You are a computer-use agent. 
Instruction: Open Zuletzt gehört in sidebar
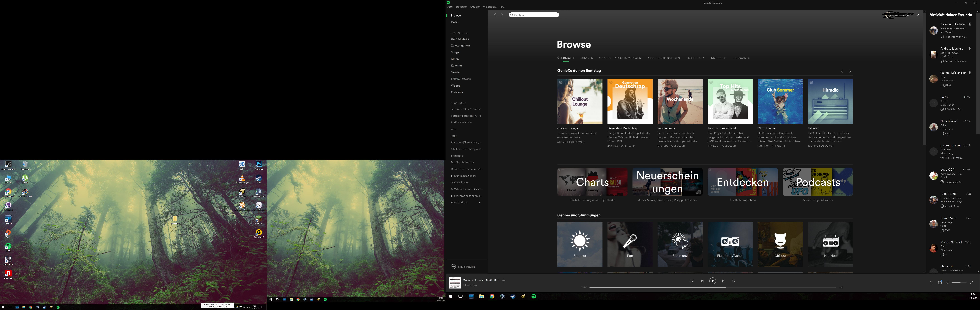(x=460, y=46)
